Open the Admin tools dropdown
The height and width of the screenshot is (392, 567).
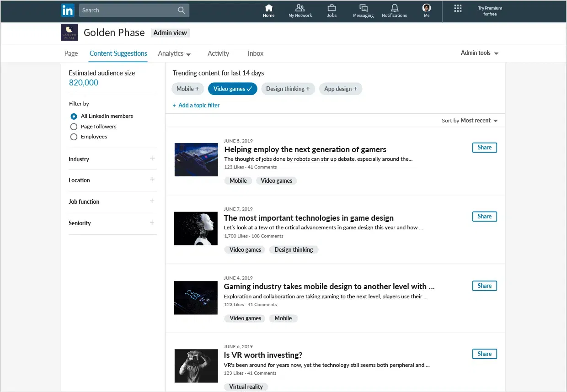(x=479, y=53)
